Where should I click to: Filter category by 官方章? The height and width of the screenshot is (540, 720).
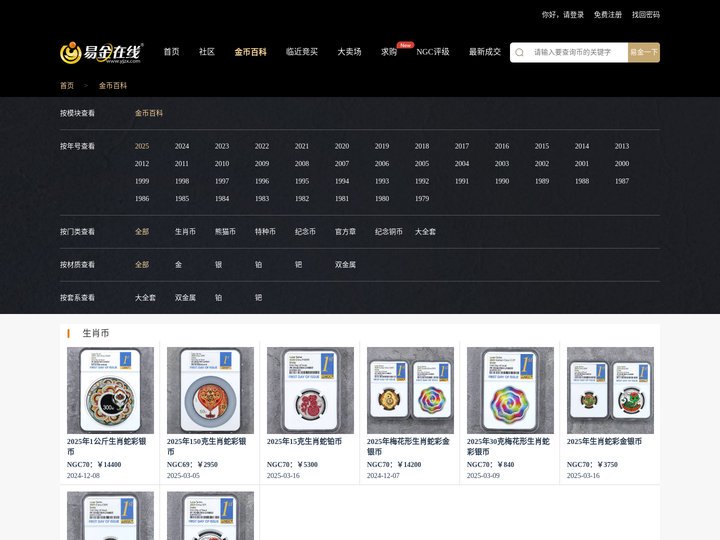click(345, 231)
